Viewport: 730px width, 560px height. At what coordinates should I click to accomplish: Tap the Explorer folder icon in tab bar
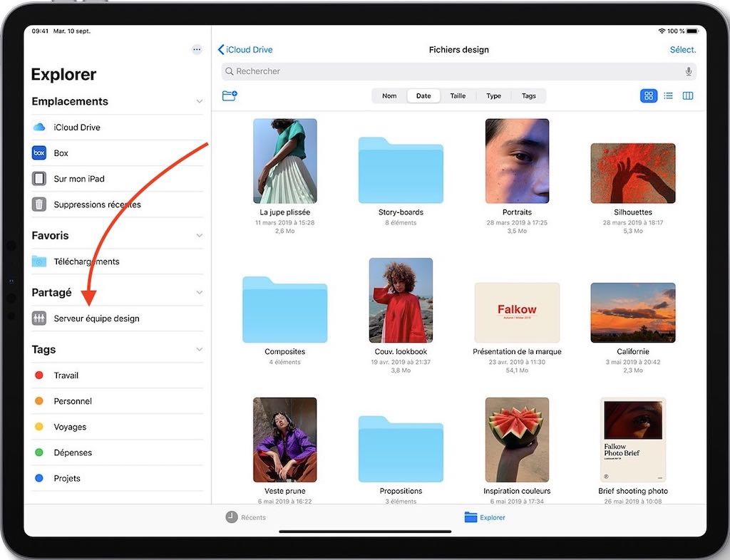click(471, 517)
